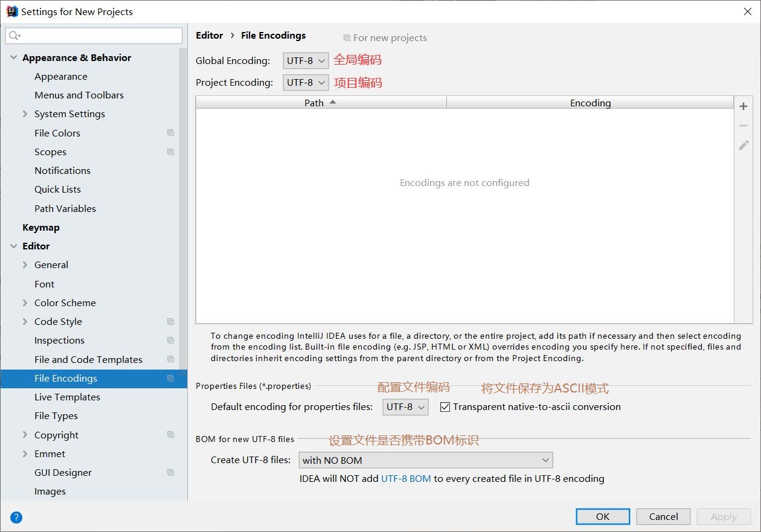Click the add path plus icon
Screen dimensions: 761x532
pyautogui.click(x=743, y=106)
